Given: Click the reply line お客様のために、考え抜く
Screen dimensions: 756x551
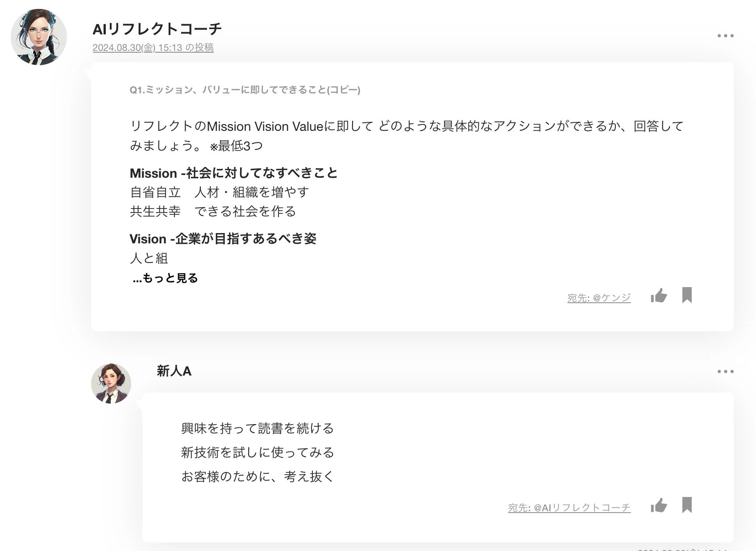Looking at the screenshot, I should pos(258,477).
